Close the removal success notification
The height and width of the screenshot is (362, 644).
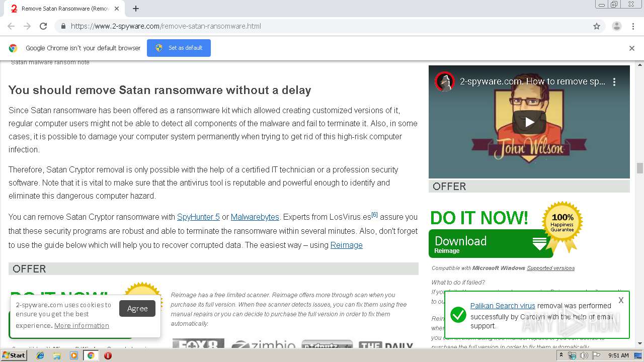(621, 300)
